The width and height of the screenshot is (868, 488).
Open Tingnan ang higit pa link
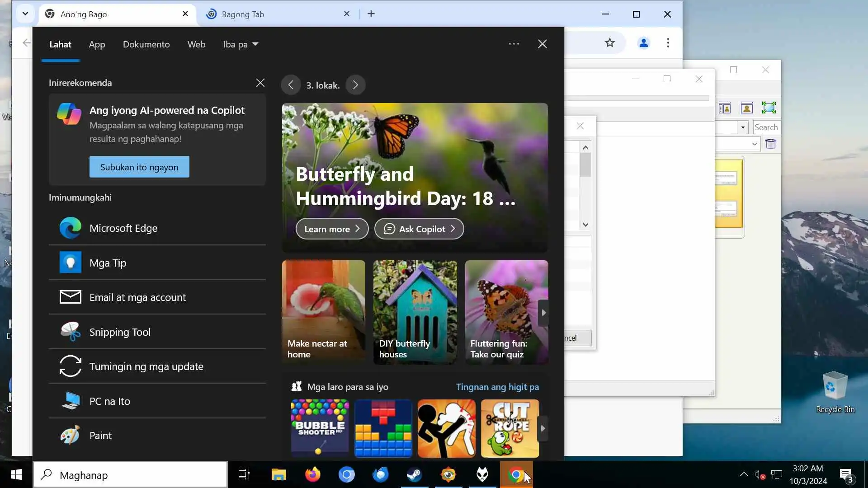click(x=497, y=387)
